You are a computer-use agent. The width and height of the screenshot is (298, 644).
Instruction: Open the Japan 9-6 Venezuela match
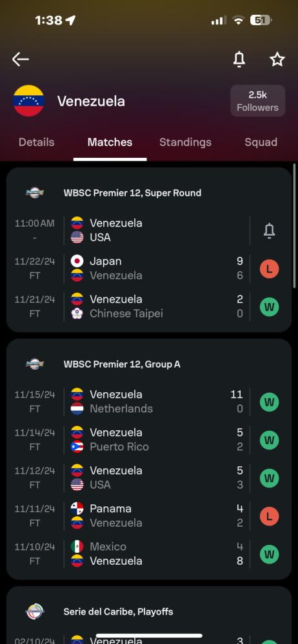tap(149, 268)
